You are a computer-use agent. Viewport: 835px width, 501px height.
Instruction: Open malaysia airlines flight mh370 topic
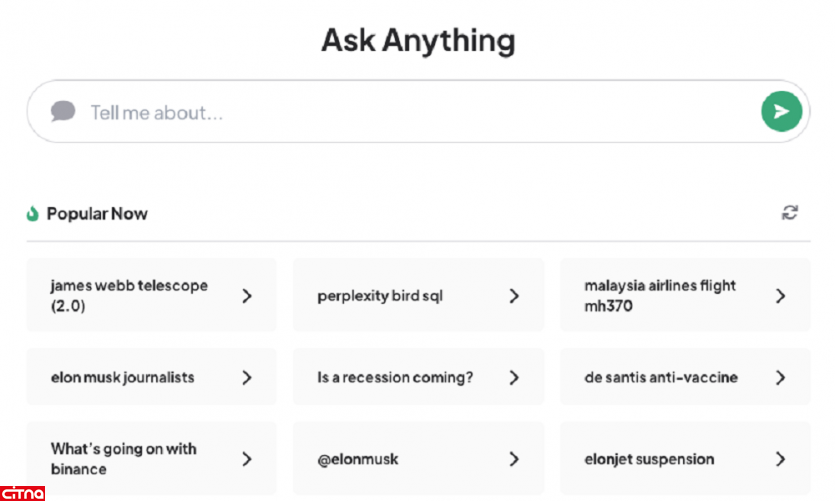click(x=660, y=296)
